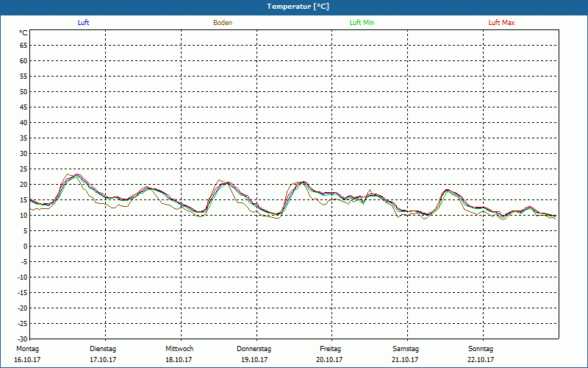This screenshot has width=588, height=368.
Task: Click the Luft Min legend label
Action: 362,23
